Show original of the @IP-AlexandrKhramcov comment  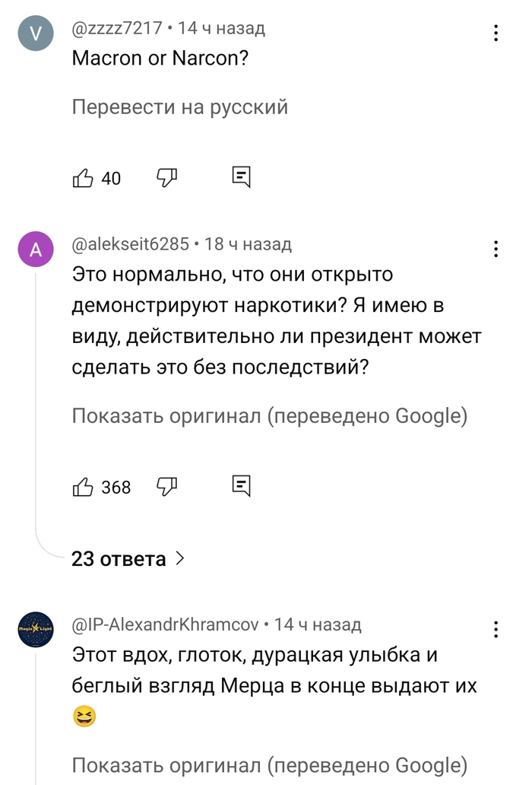pos(269,764)
